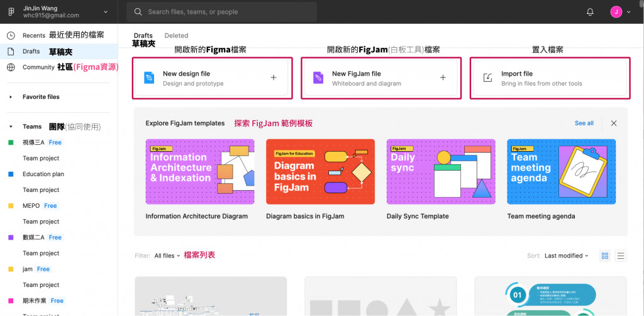644x316 pixels.
Task: Open the All files filter dropdown
Action: 167,256
